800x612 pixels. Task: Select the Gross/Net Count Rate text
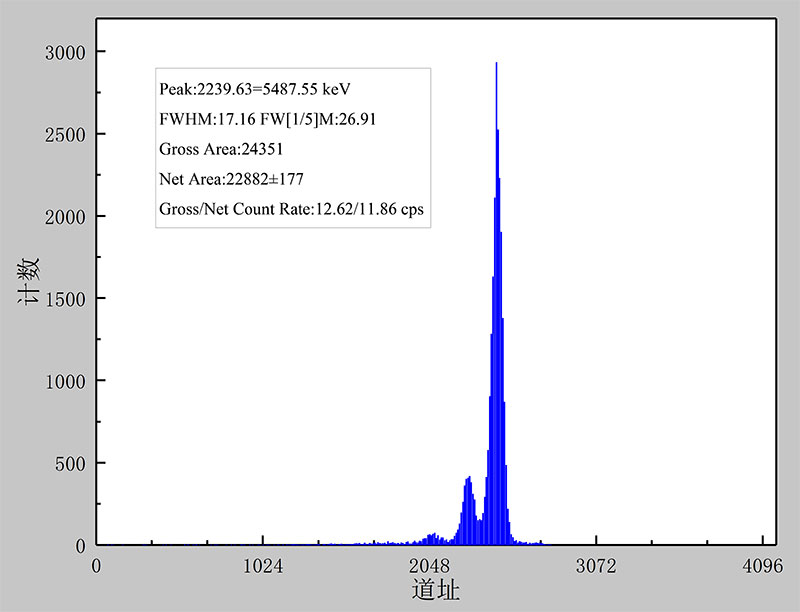(291, 209)
